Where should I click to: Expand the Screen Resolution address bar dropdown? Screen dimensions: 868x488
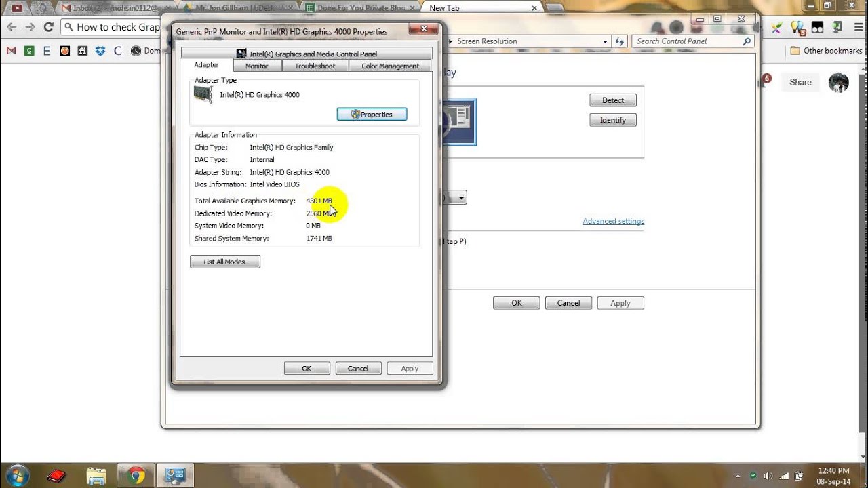pyautogui.click(x=605, y=41)
